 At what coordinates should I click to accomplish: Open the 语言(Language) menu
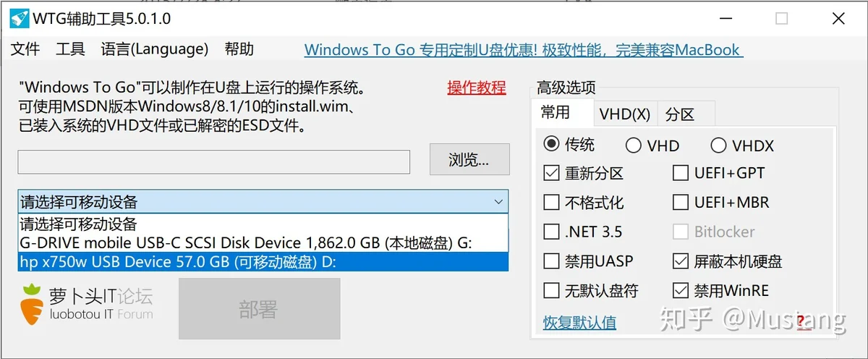tap(155, 49)
